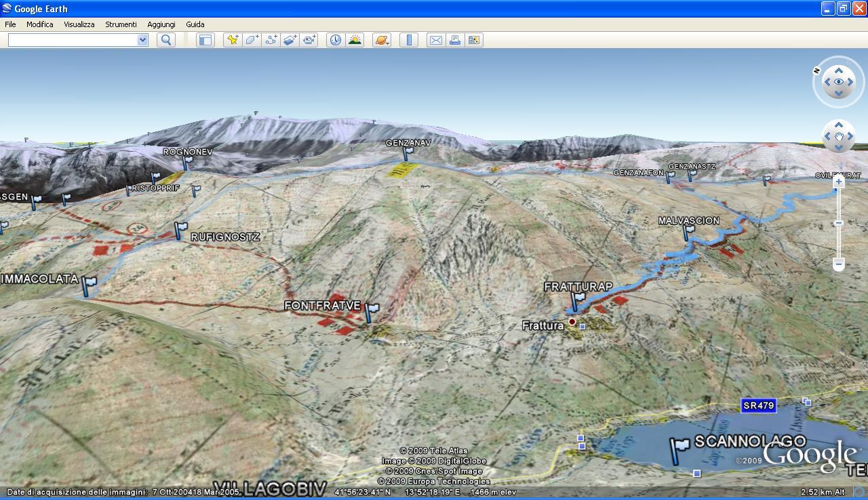Click move-left arrow on the hand joystick

coord(827,136)
